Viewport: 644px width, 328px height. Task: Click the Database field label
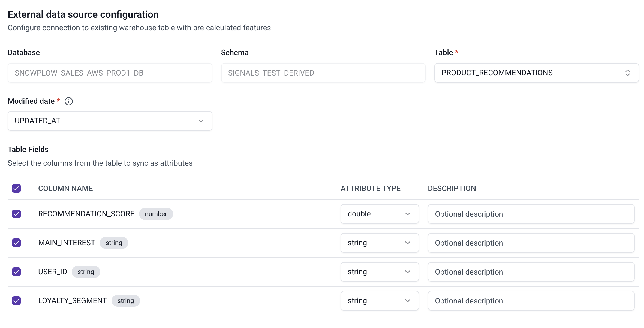coord(24,52)
